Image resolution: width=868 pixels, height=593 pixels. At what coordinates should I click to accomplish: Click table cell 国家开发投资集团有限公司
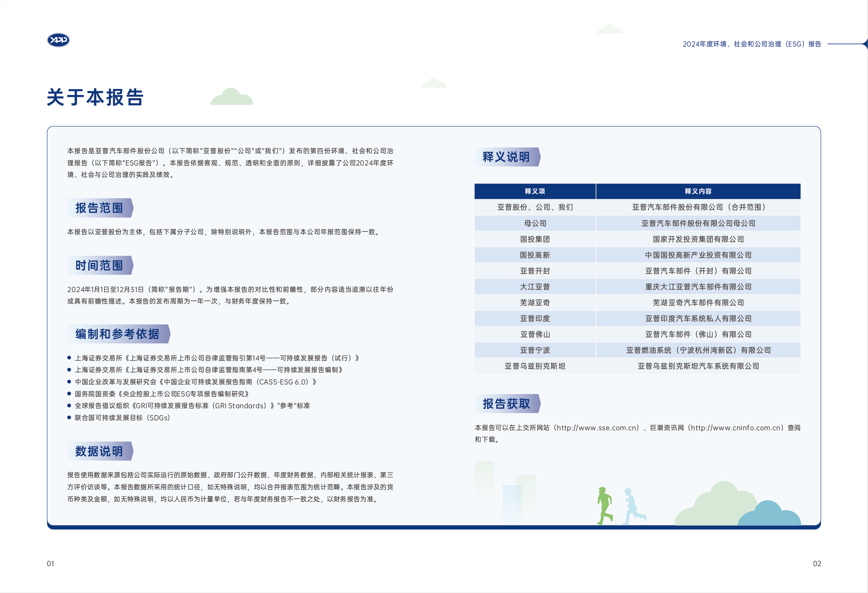point(698,239)
